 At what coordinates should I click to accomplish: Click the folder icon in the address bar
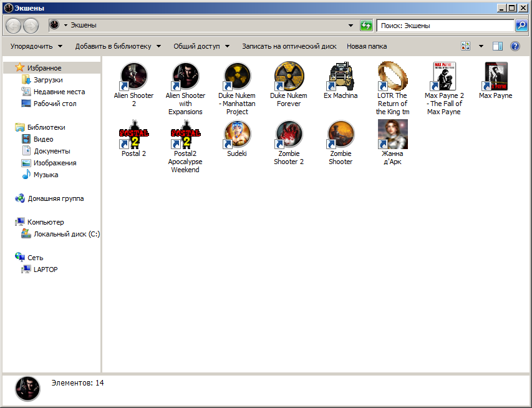[54, 25]
